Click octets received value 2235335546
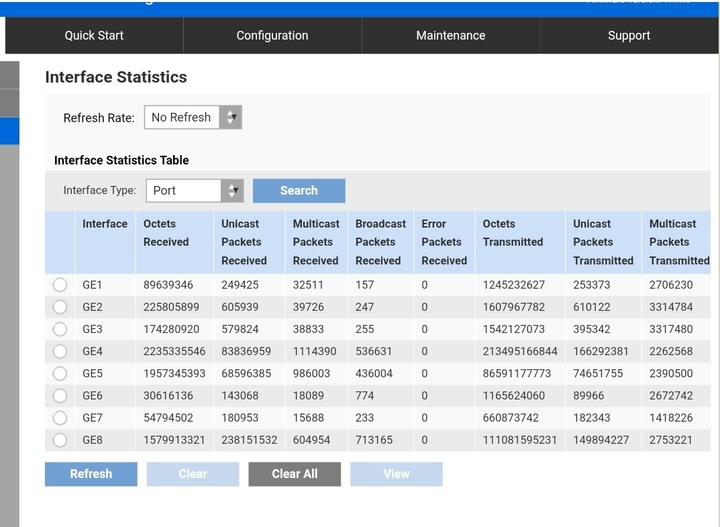The width and height of the screenshot is (720, 527). pyautogui.click(x=174, y=351)
